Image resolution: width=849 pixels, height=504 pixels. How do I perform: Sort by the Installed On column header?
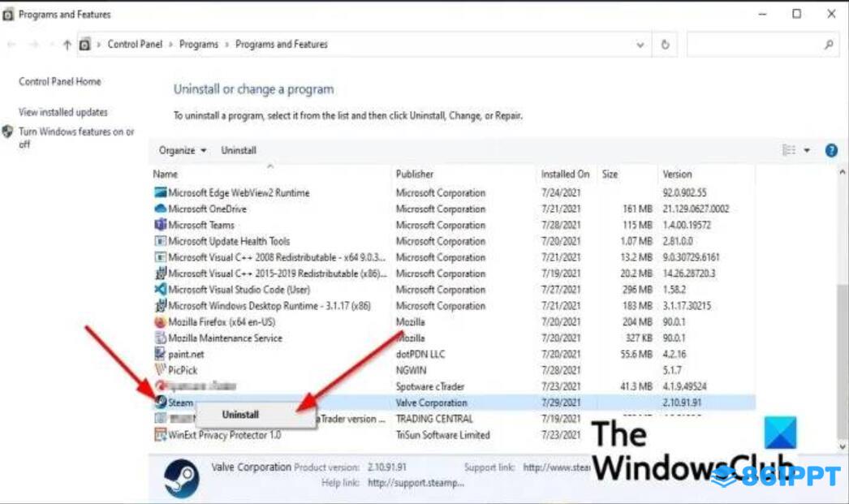coord(565,174)
